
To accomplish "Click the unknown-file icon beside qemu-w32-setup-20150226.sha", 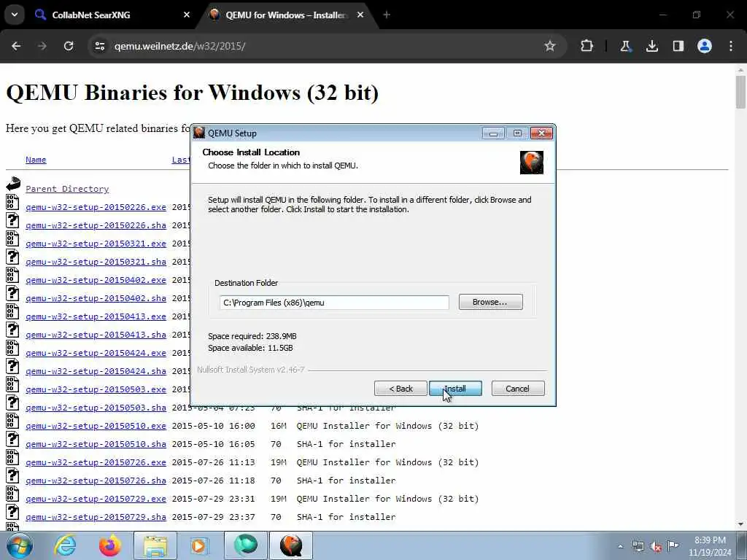I will point(12,220).
